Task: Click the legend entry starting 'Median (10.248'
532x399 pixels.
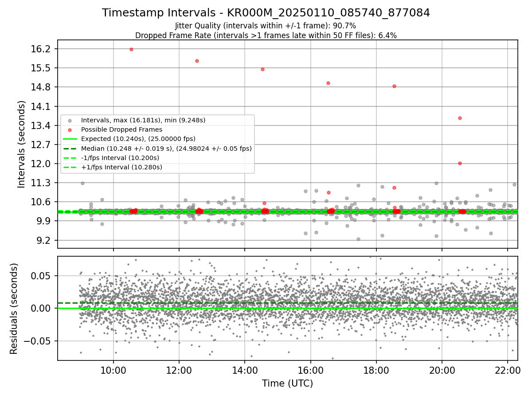Action: click(166, 149)
